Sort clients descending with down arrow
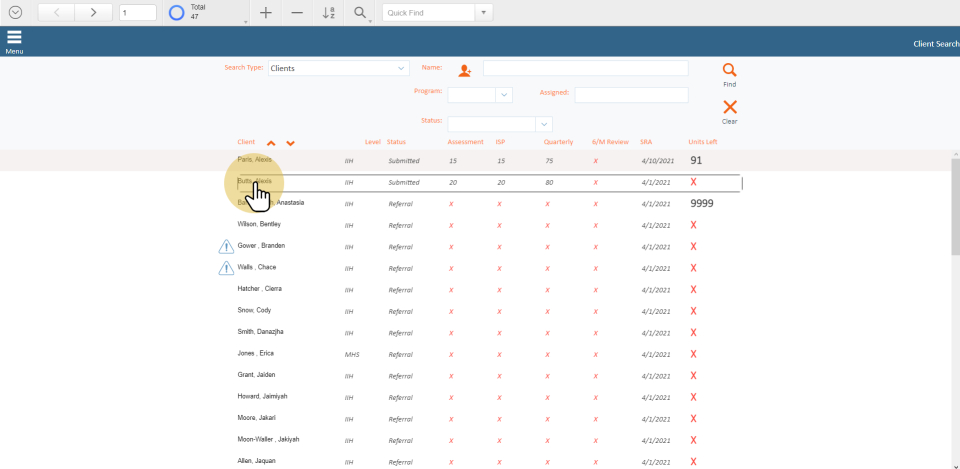The width and height of the screenshot is (960, 469). (290, 143)
